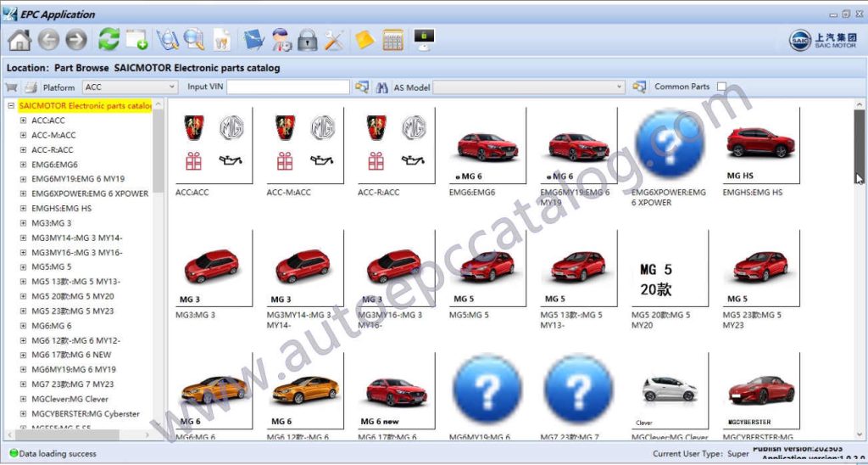Image resolution: width=868 pixels, height=465 pixels.
Task: Open the Platform dropdown showing ACC
Action: point(130,87)
